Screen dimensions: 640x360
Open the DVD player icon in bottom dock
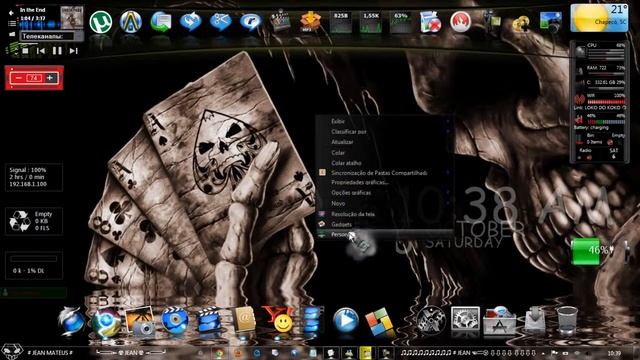tap(175, 320)
